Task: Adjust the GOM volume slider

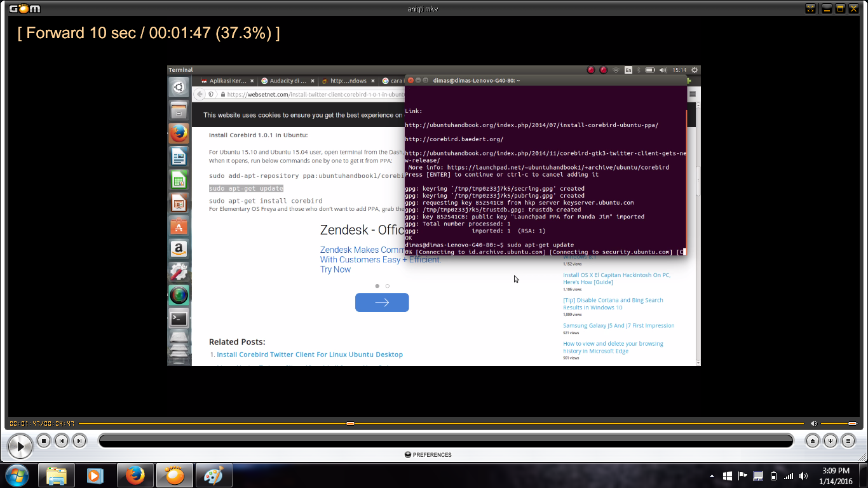Action: [839, 423]
